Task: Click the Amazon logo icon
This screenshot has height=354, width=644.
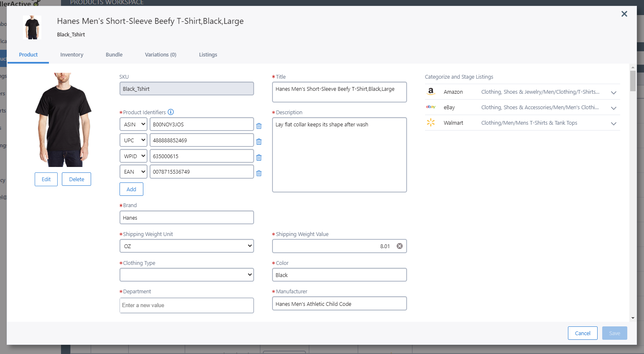Action: coord(431,92)
